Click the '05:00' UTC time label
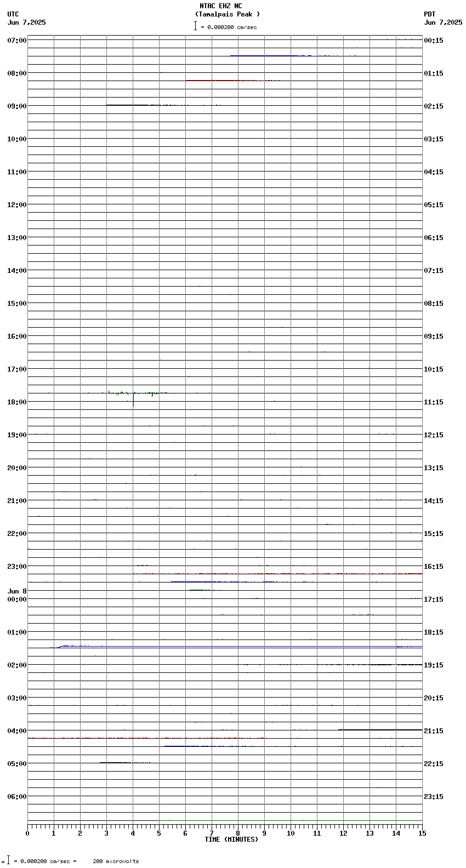The width and height of the screenshot is (466, 868). point(17,764)
